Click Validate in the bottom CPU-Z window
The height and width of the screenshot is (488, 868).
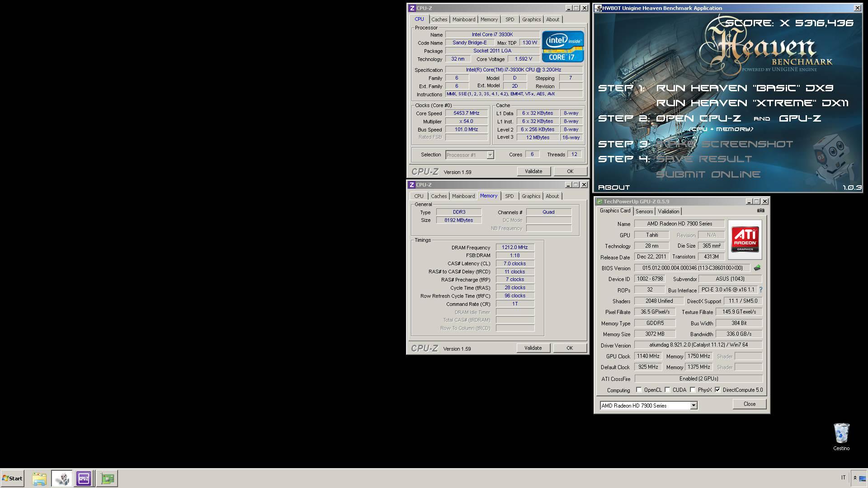pos(533,348)
